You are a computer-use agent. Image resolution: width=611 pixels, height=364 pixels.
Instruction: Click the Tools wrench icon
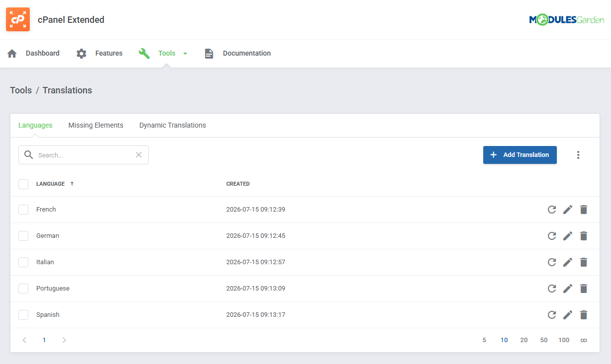(x=144, y=53)
